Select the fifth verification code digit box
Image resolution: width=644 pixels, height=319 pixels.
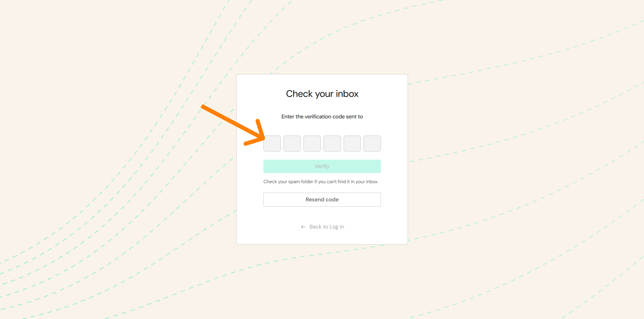pyautogui.click(x=352, y=143)
